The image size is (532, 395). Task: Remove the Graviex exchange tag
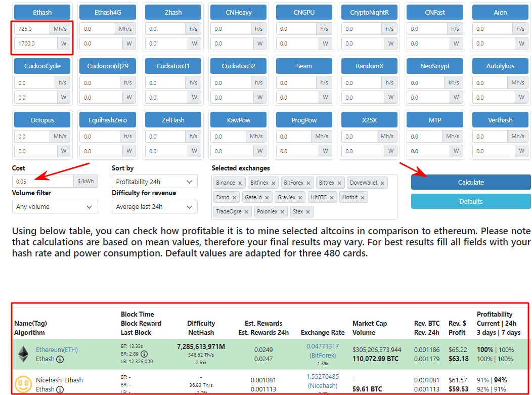(300, 197)
